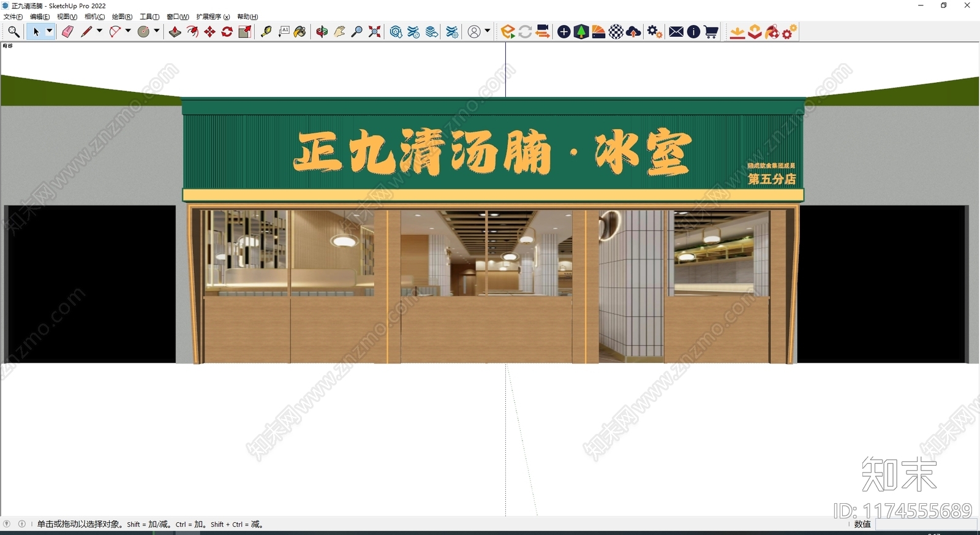Open the Search SketchUp magnifier tool
The width and height of the screenshot is (980, 535).
[13, 32]
